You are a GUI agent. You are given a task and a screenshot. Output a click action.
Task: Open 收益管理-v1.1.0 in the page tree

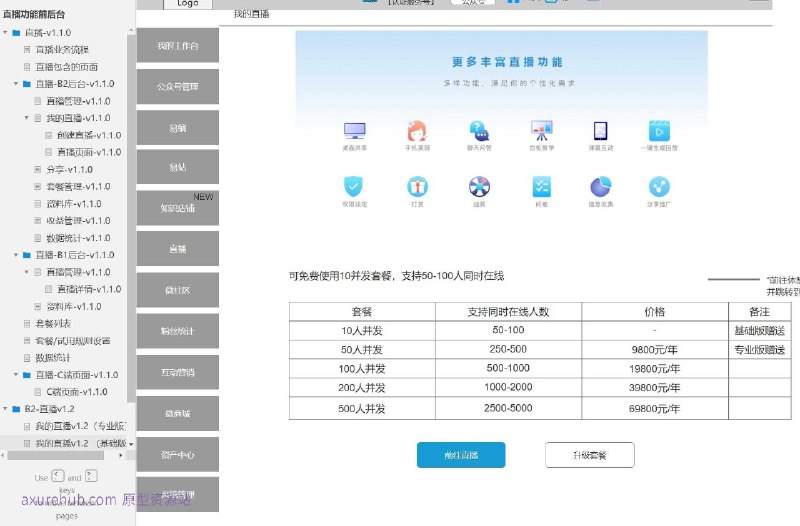pos(79,220)
